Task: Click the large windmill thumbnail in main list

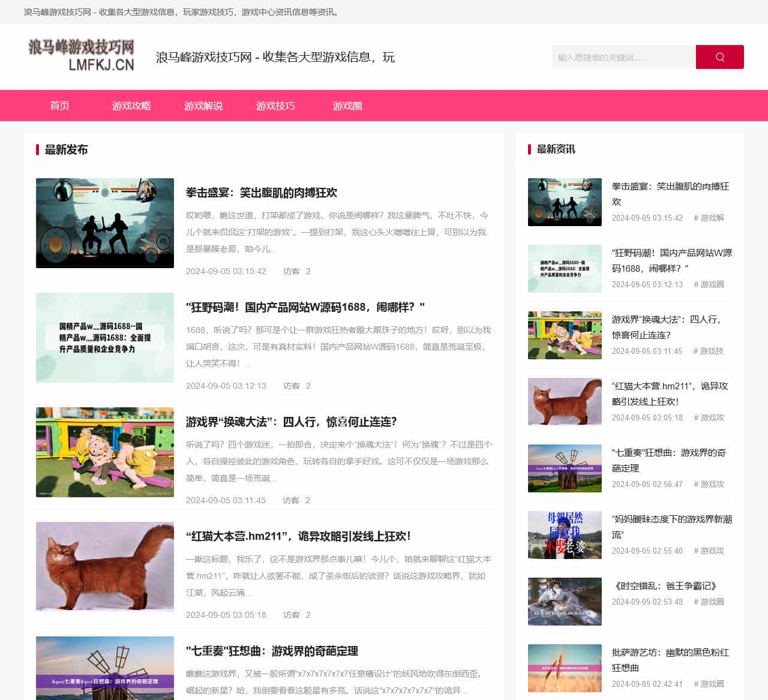Action: (x=105, y=668)
